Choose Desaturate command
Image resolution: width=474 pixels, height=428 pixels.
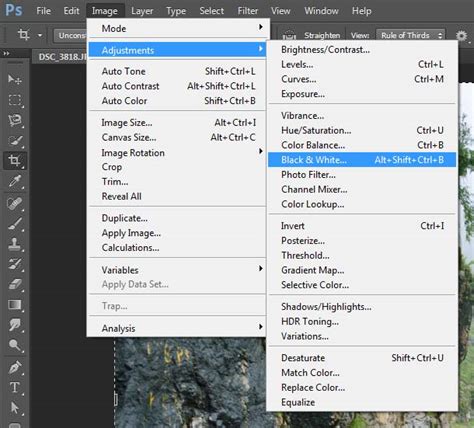tap(362, 358)
